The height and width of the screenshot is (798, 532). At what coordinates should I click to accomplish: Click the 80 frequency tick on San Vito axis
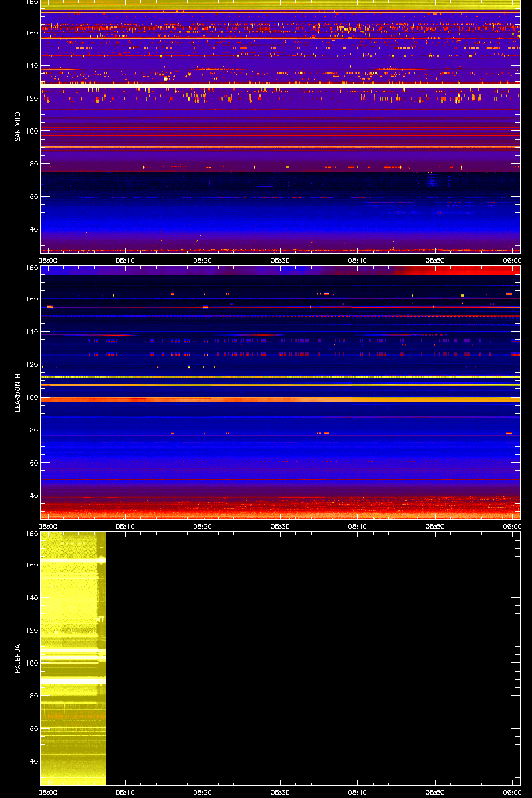[34, 164]
